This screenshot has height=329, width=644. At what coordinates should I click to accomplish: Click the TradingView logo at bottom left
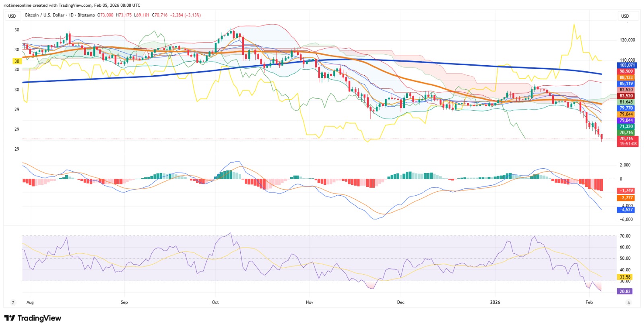coord(33,318)
